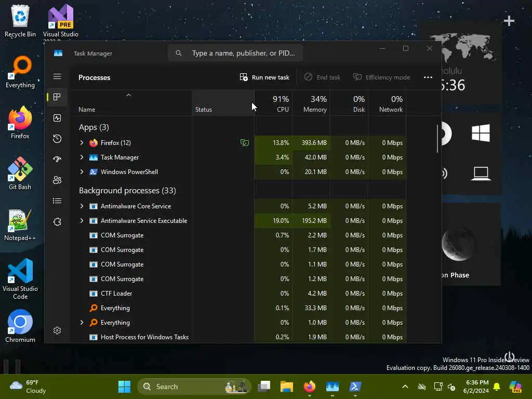
Task: Open the clock and date in system tray
Action: tap(476, 387)
